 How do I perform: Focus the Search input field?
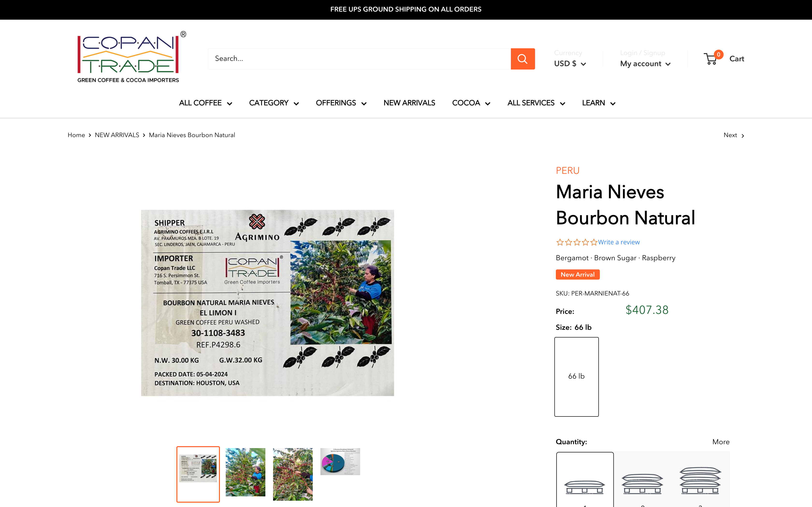[359, 59]
